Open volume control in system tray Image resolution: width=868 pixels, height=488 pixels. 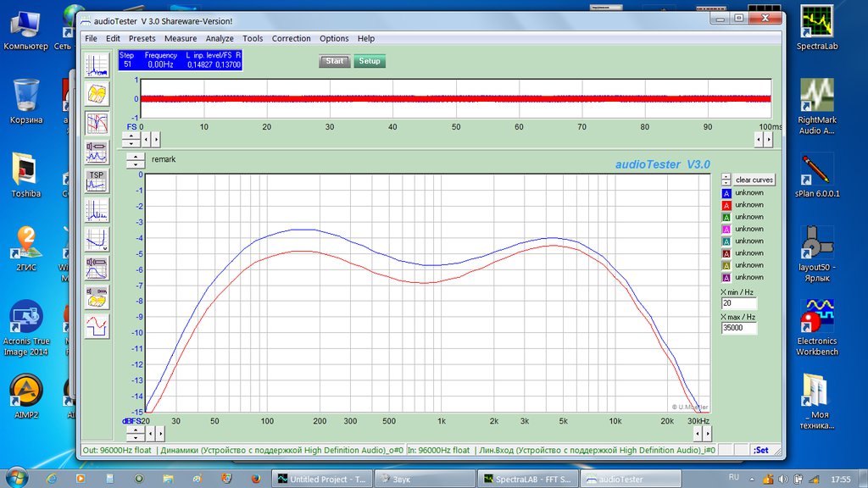pos(782,480)
